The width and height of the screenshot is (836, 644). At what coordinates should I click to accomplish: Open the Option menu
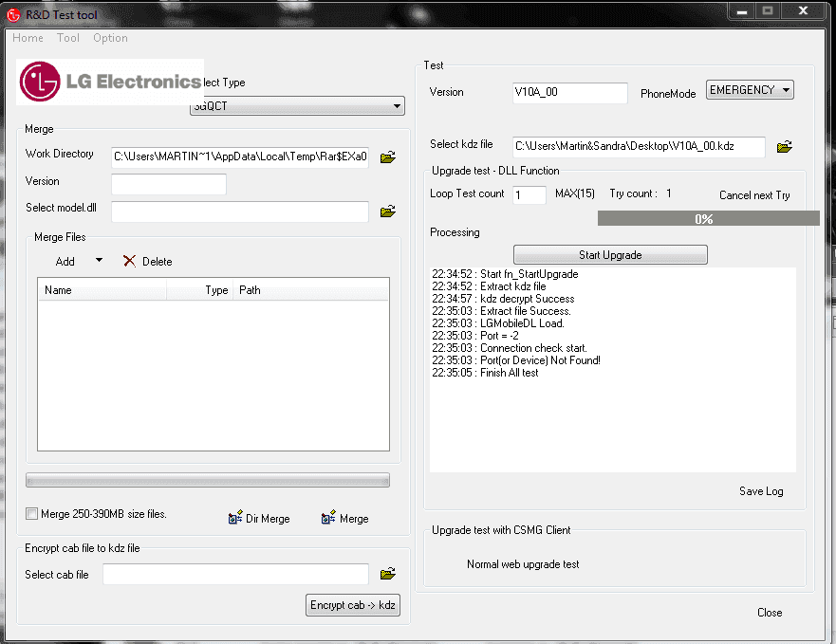tap(110, 38)
